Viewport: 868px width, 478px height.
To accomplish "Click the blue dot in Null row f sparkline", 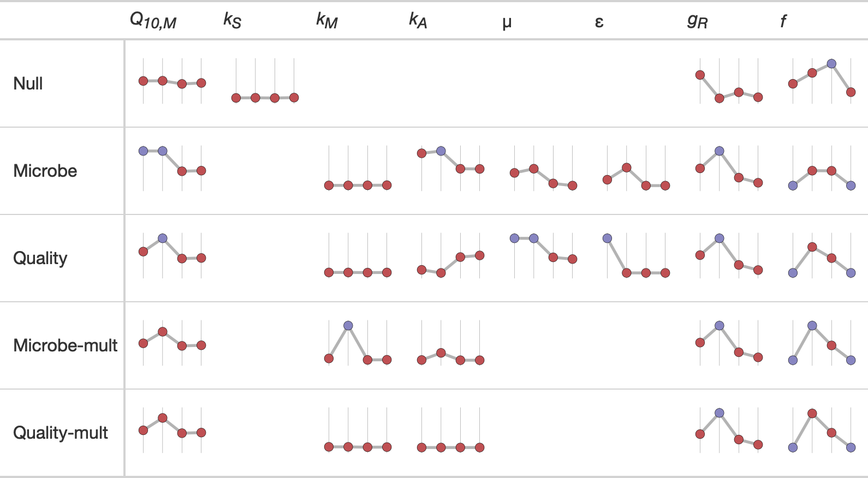I will 831,64.
